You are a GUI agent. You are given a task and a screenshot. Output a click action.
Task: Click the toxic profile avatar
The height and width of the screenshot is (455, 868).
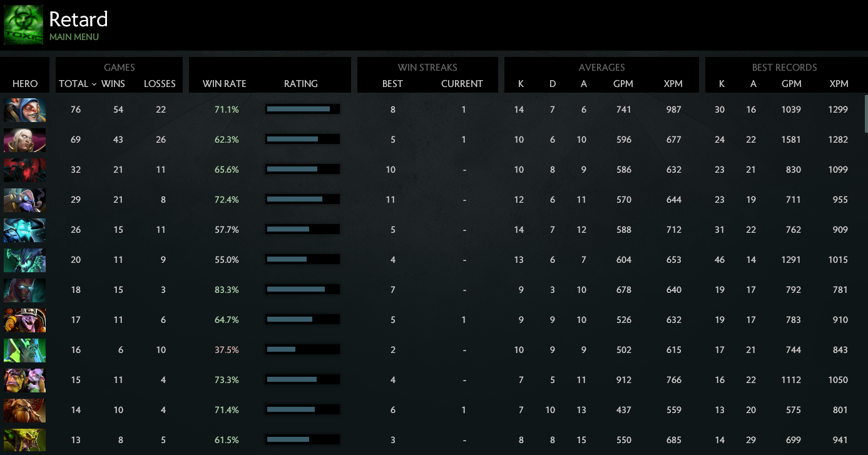click(23, 24)
